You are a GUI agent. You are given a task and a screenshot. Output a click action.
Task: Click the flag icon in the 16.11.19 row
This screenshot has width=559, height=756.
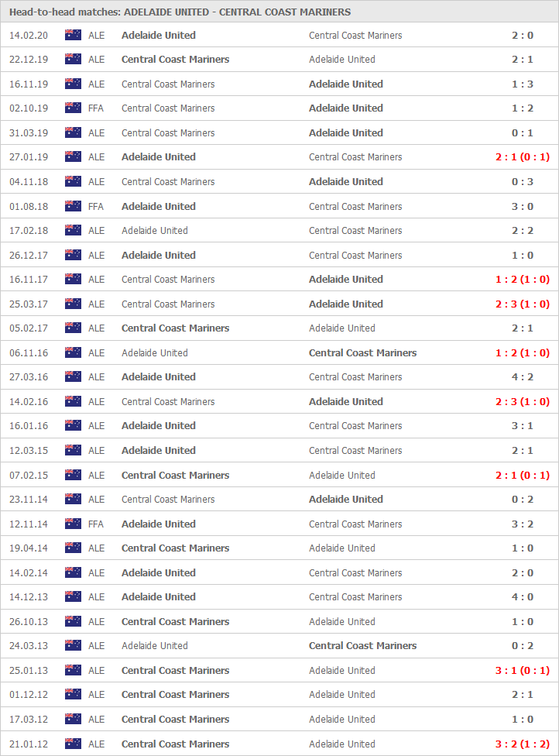tap(73, 84)
